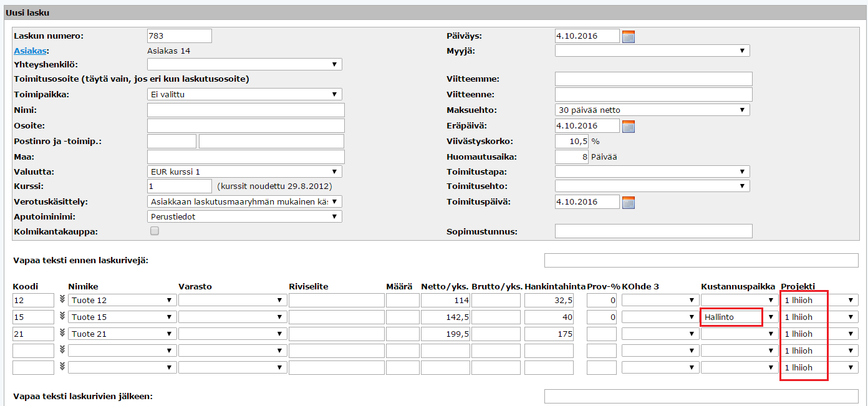
Task: Click the Asiakas 14 customer name text
Action: point(169,51)
